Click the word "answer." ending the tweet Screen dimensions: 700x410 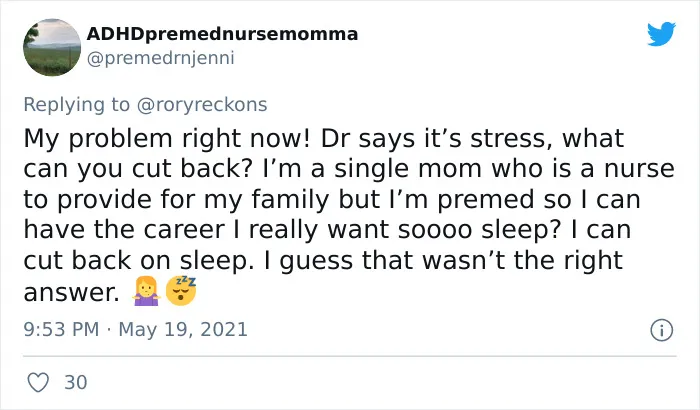pyautogui.click(x=71, y=293)
